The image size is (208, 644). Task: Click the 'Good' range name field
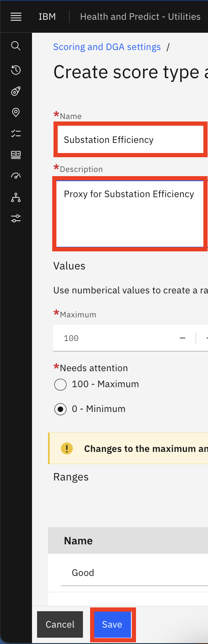tap(135, 573)
